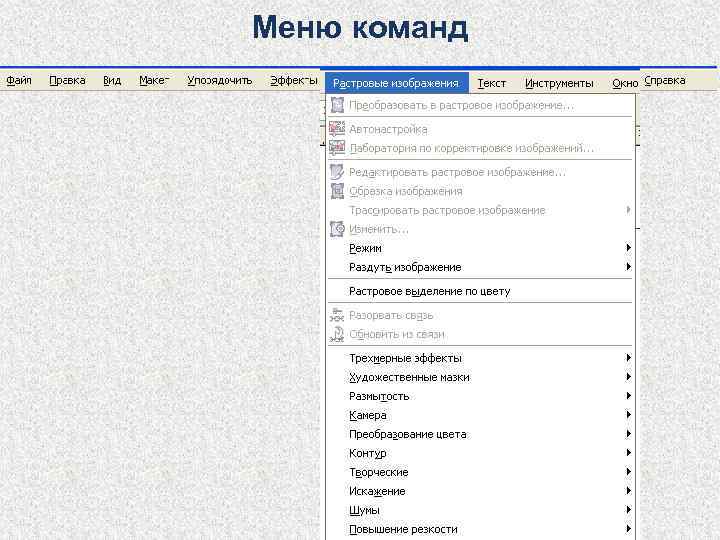The height and width of the screenshot is (540, 720).
Task: Click the Image Adjustment Lab icon
Action: [337, 148]
